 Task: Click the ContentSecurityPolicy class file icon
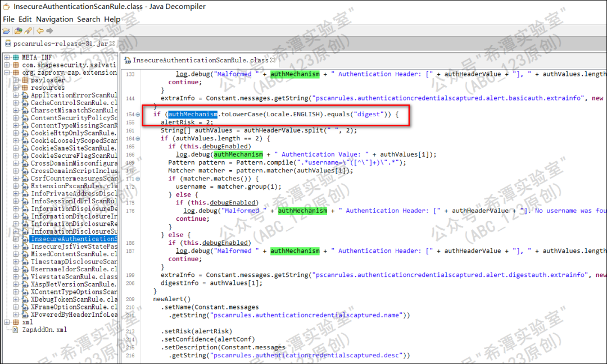point(25,118)
